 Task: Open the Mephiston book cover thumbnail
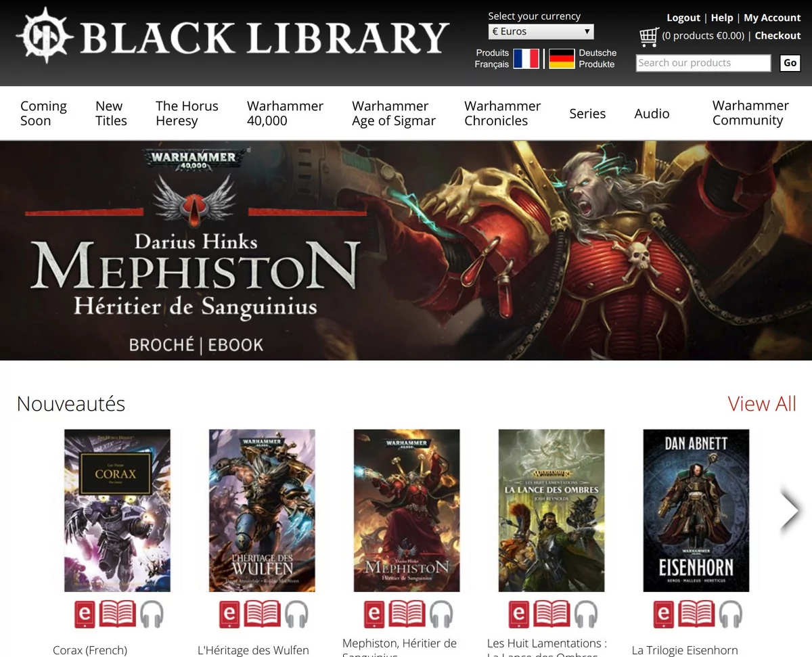[407, 511]
